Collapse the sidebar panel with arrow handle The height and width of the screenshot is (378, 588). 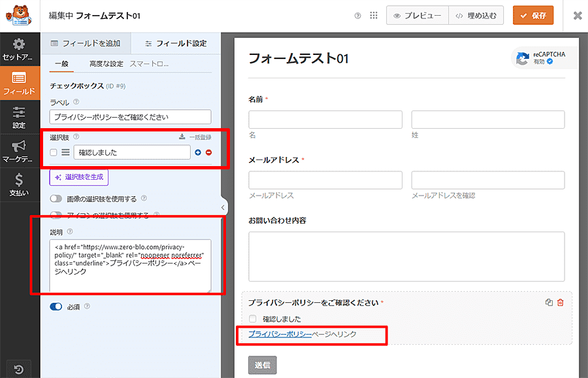[223, 207]
